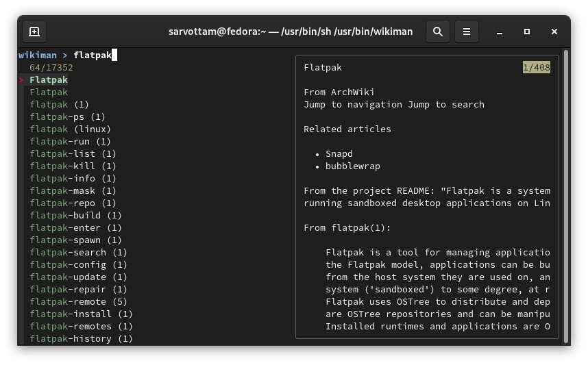Choose 'flatpak-search (1)' result
The image size is (588, 365).
(78, 253)
